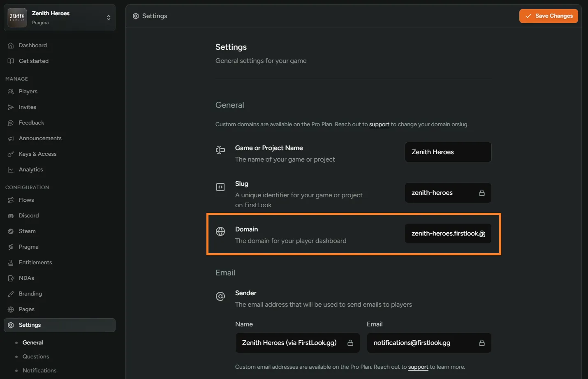Image resolution: width=588 pixels, height=379 pixels.
Task: Click lock icon in sender Name field
Action: point(350,343)
